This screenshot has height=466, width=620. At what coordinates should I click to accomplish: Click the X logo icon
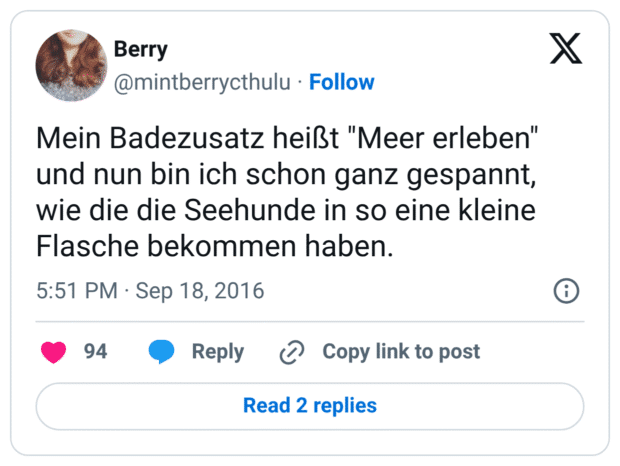[566, 48]
